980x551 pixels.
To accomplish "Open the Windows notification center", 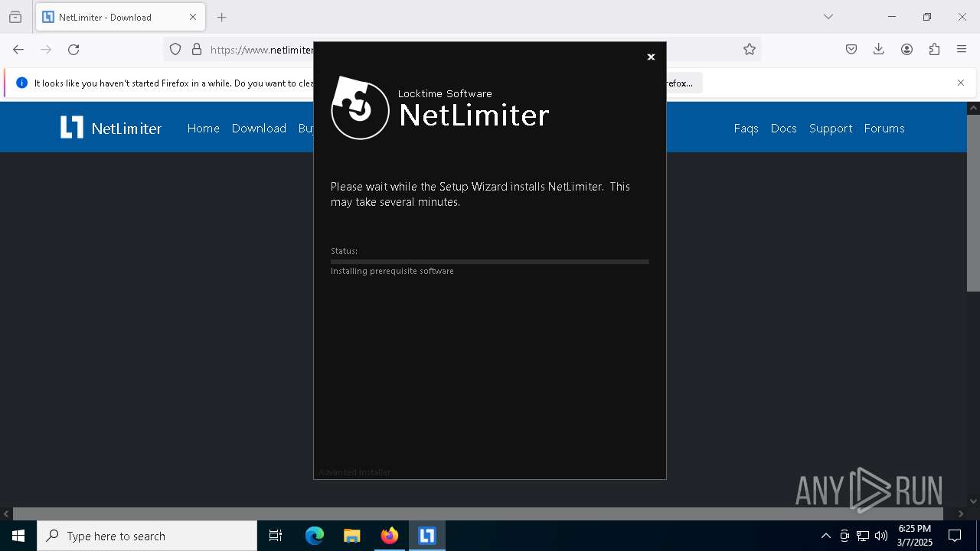I will 955,536.
